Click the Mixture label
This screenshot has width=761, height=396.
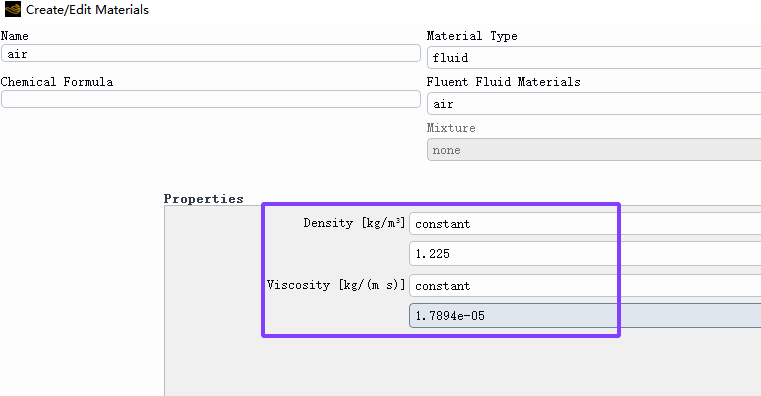[x=451, y=128]
